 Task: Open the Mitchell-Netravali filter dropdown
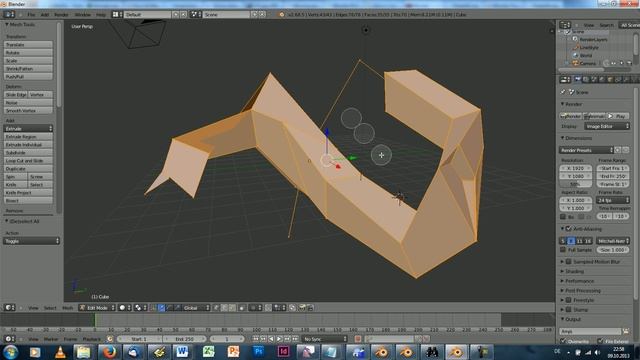click(x=613, y=241)
